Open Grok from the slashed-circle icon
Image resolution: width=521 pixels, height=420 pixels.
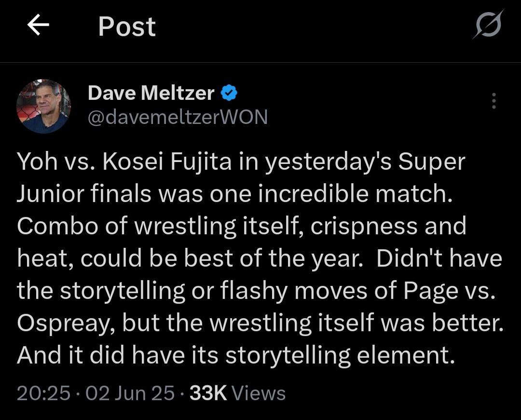coord(488,25)
